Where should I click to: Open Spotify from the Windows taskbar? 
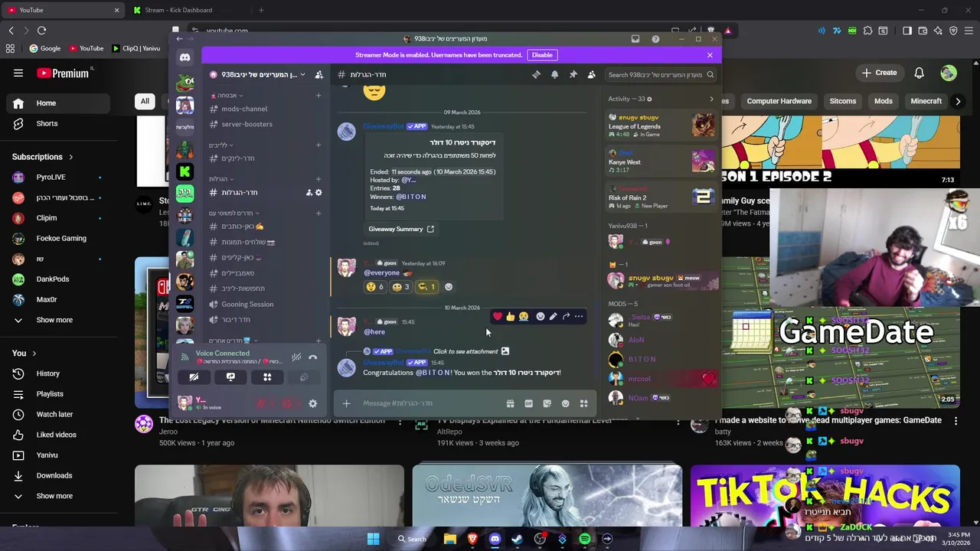(x=585, y=539)
